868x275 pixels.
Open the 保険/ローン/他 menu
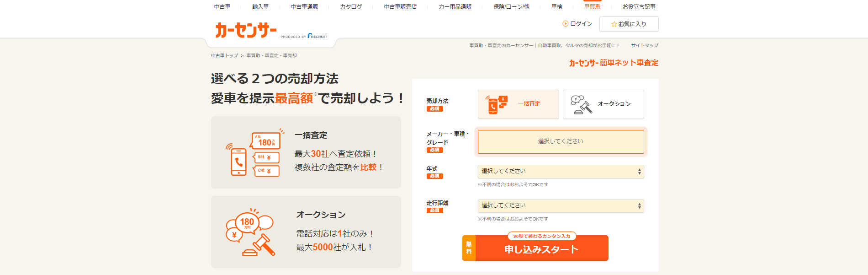pyautogui.click(x=511, y=7)
